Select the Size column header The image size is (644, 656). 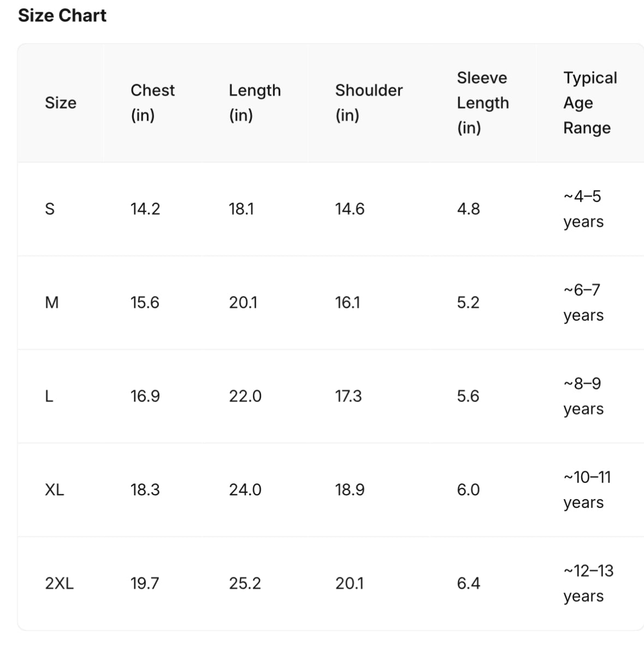coord(61,103)
